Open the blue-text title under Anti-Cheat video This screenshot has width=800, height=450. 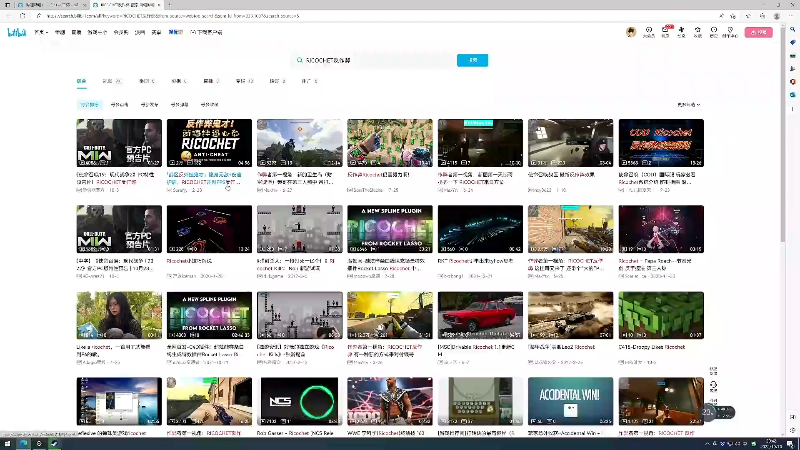tap(204, 178)
